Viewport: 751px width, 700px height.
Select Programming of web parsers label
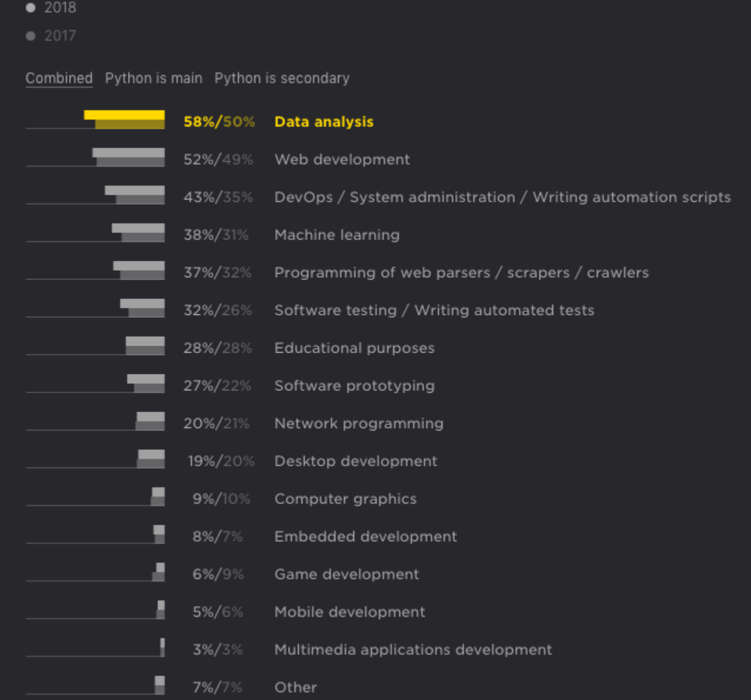(x=461, y=273)
